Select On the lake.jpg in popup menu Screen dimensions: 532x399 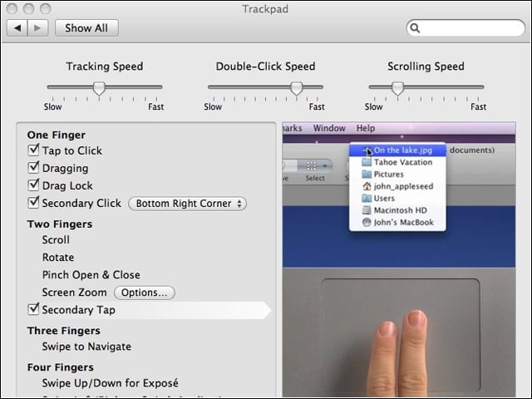coord(397,150)
